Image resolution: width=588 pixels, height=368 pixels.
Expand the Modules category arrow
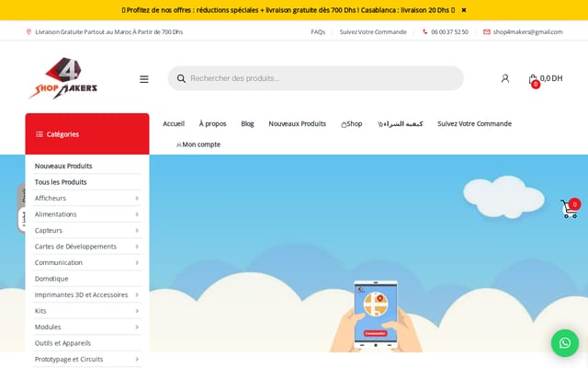[137, 328]
